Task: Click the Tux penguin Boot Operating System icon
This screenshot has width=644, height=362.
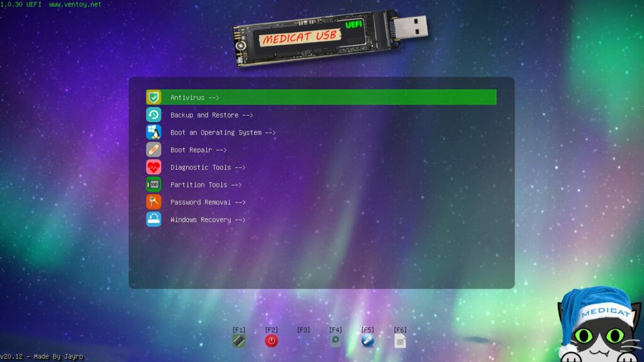Action: click(x=153, y=132)
